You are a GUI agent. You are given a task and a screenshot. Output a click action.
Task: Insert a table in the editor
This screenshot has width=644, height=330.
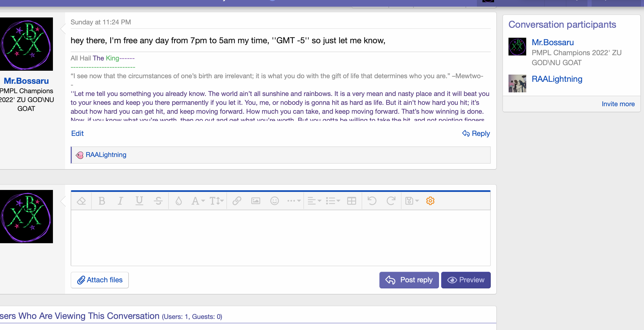(x=351, y=201)
